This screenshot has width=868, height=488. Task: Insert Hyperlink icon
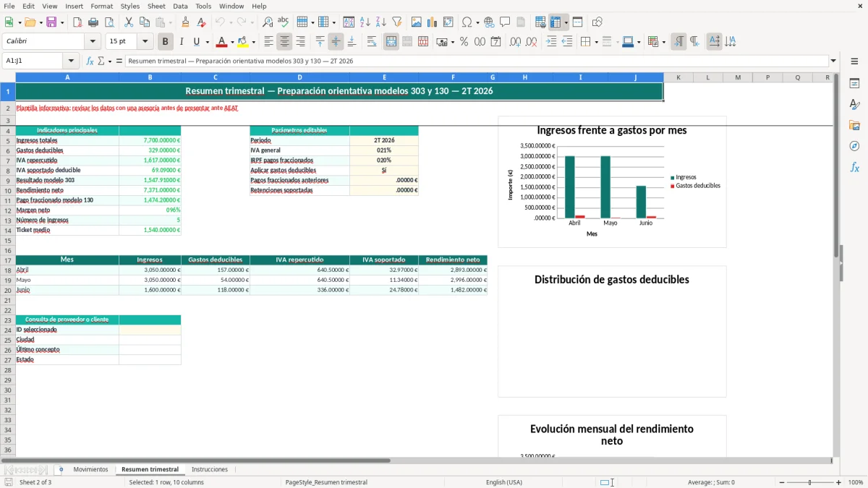489,22
